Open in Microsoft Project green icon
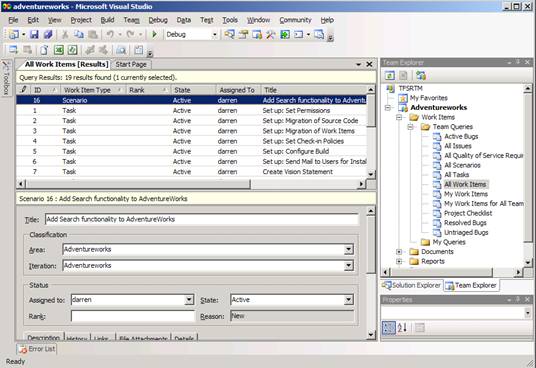The height and width of the screenshot is (368, 536). (72, 50)
